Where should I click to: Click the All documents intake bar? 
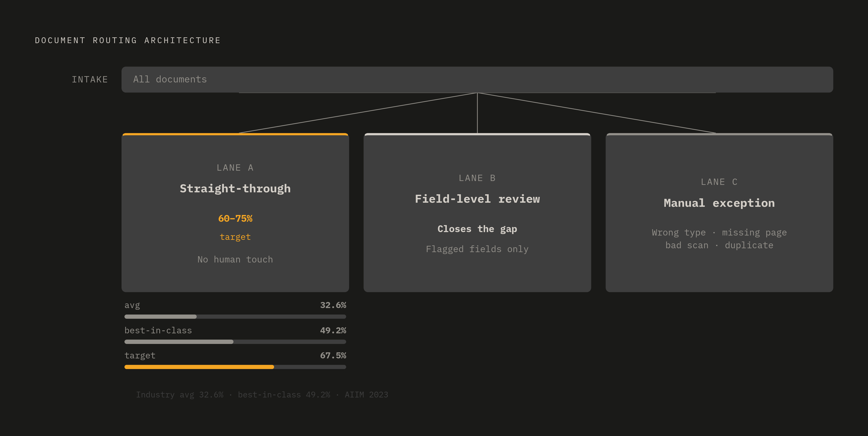pos(477,80)
